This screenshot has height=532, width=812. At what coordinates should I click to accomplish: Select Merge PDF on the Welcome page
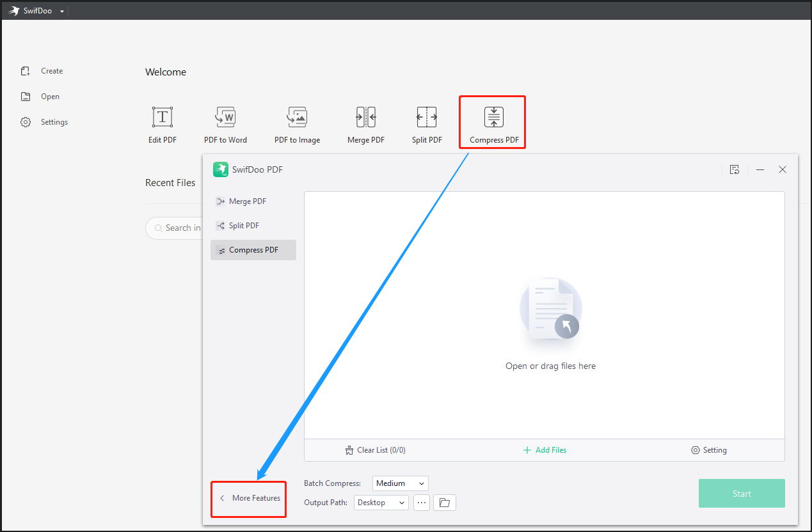click(x=366, y=125)
